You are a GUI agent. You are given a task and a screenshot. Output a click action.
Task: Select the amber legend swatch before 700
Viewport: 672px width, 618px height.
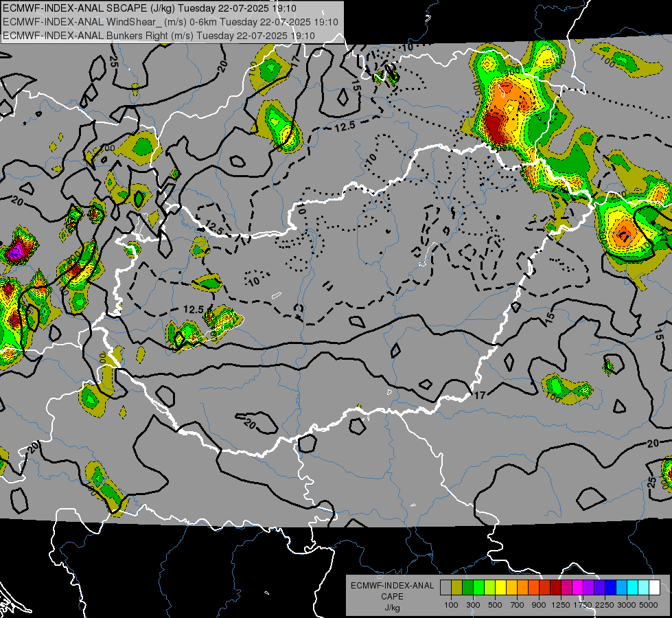pyautogui.click(x=511, y=587)
